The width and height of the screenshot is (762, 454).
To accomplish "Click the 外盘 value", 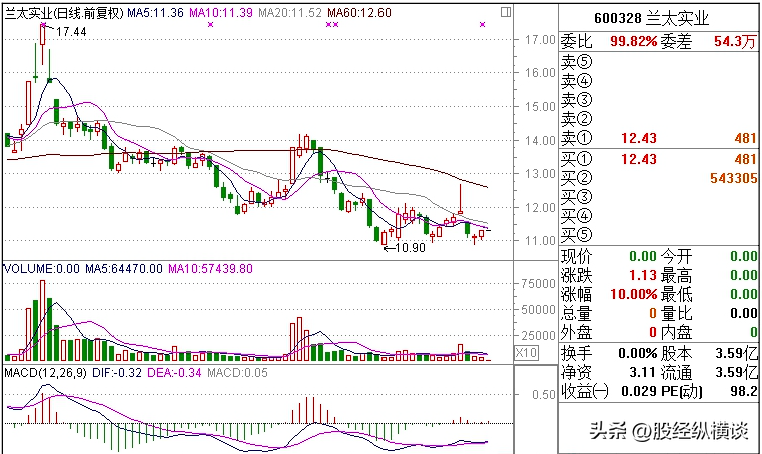I will pos(653,332).
